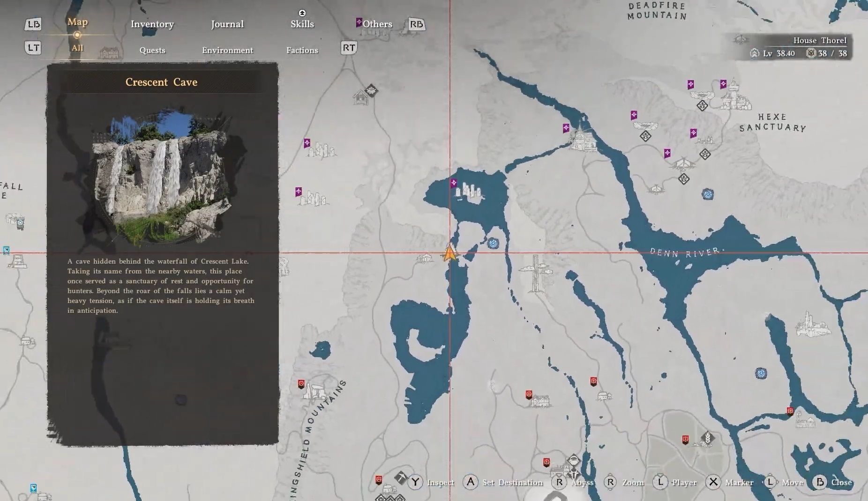This screenshot has height=501, width=868.
Task: Open the Inventory tab
Action: (x=152, y=24)
